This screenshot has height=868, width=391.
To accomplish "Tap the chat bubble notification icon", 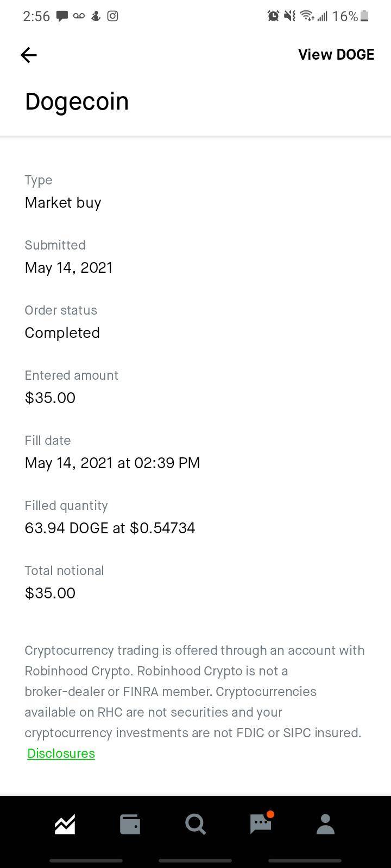I will click(x=62, y=16).
